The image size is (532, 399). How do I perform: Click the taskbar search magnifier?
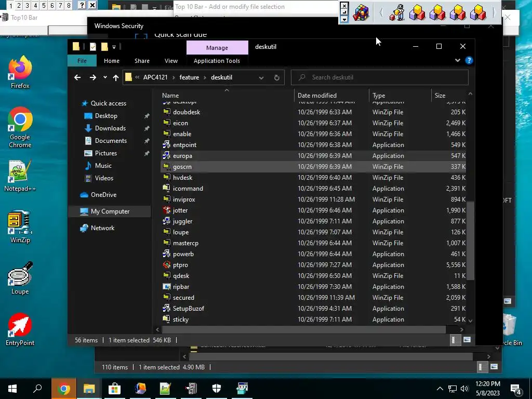(37, 389)
